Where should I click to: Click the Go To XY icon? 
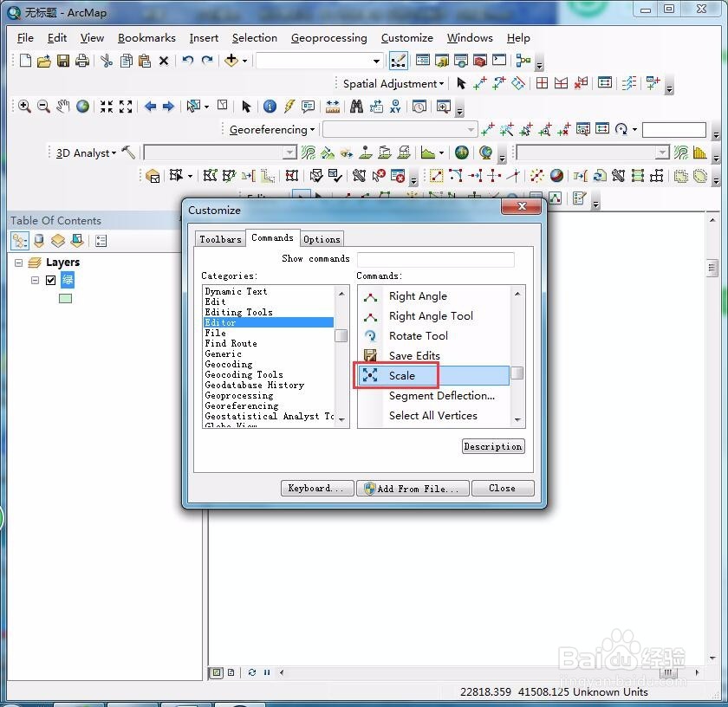pyautogui.click(x=395, y=107)
